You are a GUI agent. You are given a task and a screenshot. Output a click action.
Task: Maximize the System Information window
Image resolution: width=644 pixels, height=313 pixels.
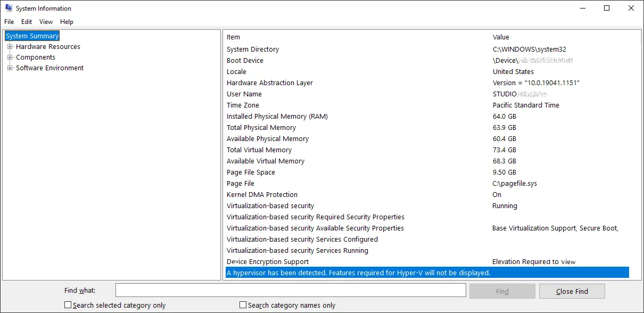(607, 8)
